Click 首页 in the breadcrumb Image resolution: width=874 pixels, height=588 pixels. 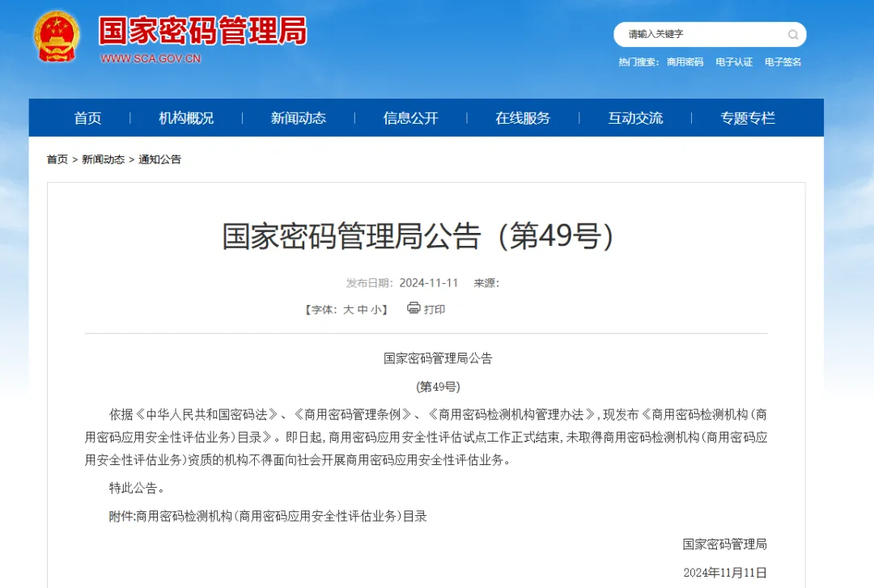[x=57, y=159]
